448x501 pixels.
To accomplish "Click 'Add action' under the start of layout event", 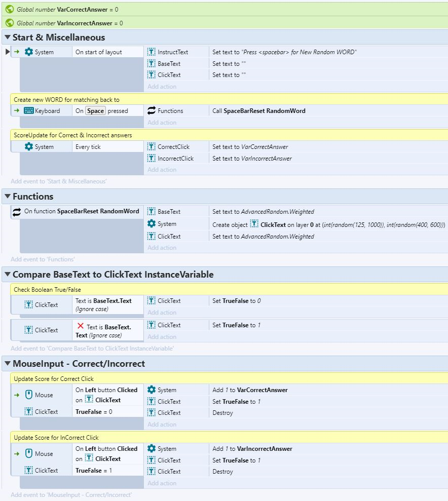I will coord(162,87).
